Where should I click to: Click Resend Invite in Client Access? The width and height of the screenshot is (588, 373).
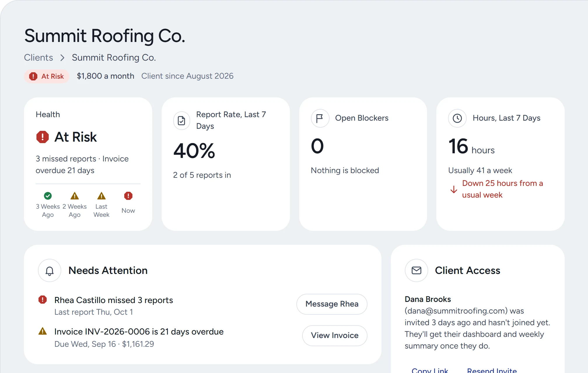click(x=492, y=370)
